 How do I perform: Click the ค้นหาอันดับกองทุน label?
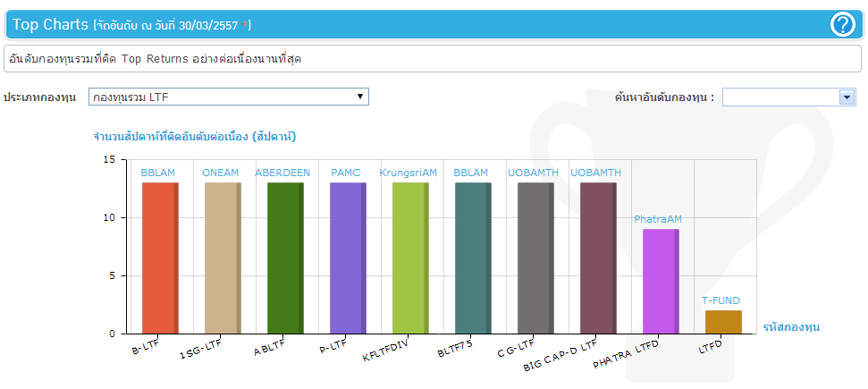pyautogui.click(x=664, y=97)
